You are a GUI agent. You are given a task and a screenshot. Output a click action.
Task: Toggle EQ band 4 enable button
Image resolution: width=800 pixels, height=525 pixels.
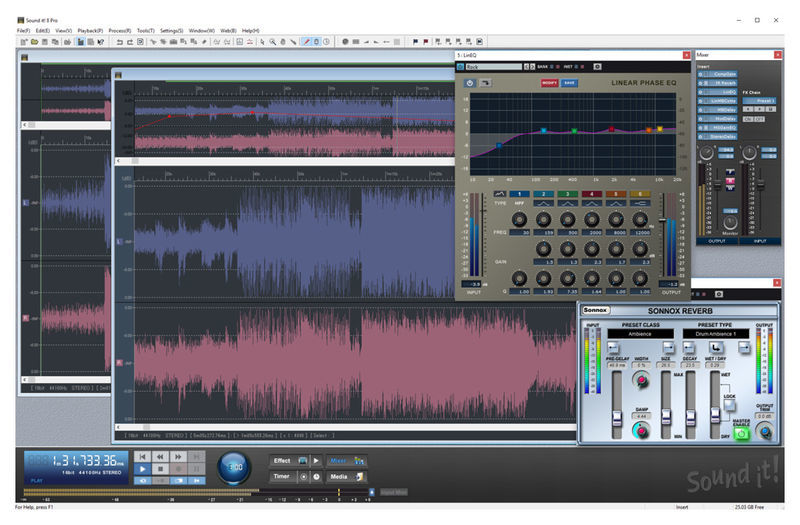pyautogui.click(x=592, y=194)
